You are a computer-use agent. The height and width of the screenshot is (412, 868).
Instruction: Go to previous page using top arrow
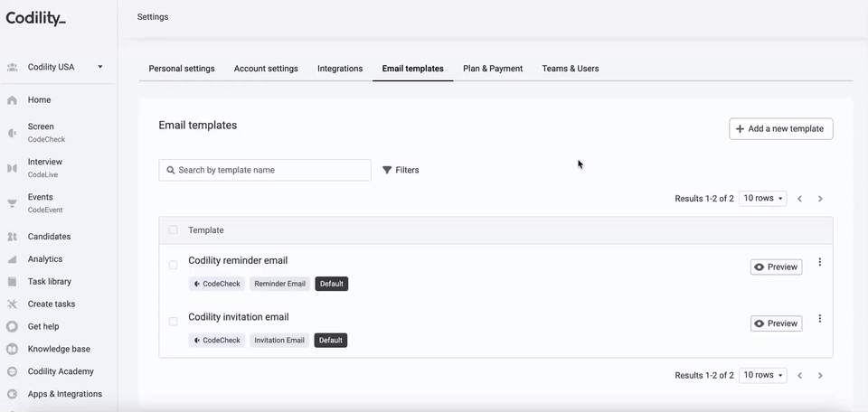800,199
